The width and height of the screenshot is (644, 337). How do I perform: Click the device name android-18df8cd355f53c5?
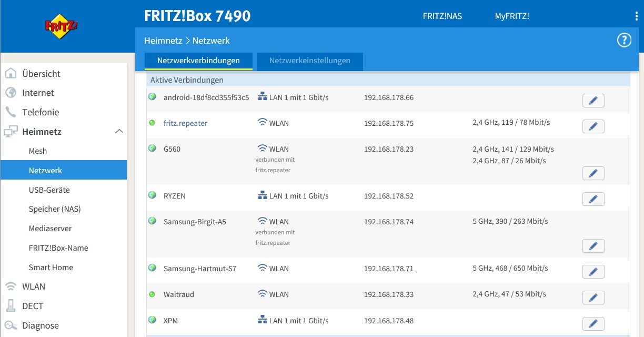(x=206, y=97)
